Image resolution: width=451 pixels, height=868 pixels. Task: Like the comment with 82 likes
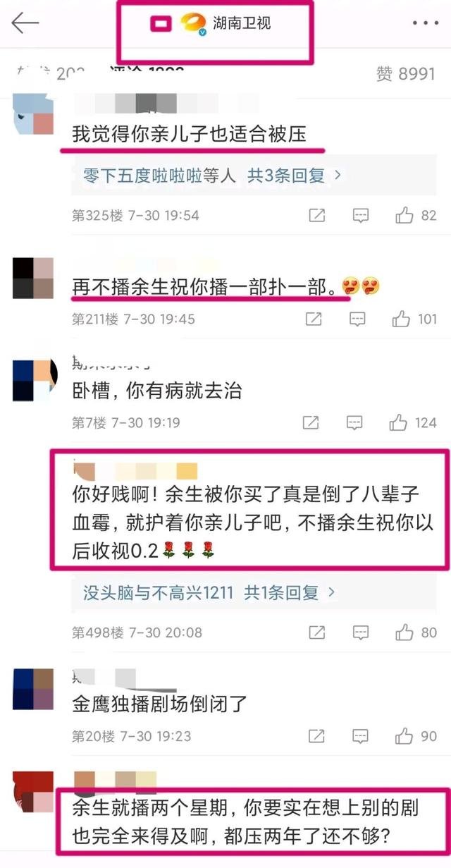pos(416,215)
